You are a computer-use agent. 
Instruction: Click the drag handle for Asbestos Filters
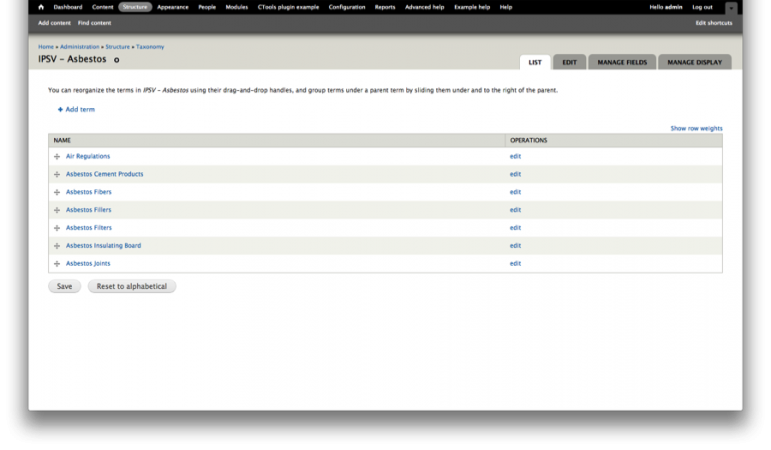click(x=57, y=228)
